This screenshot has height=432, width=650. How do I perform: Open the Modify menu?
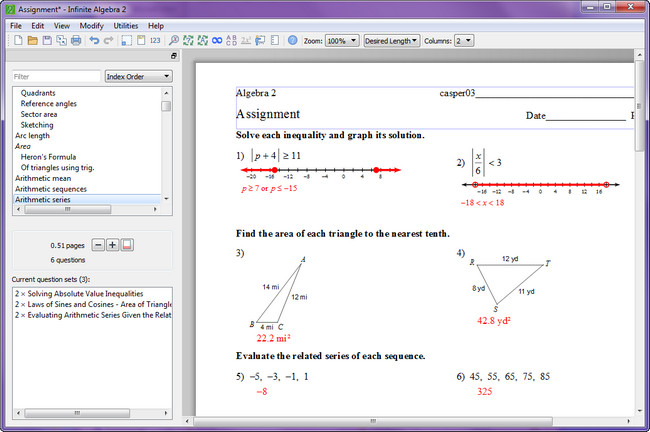92,26
